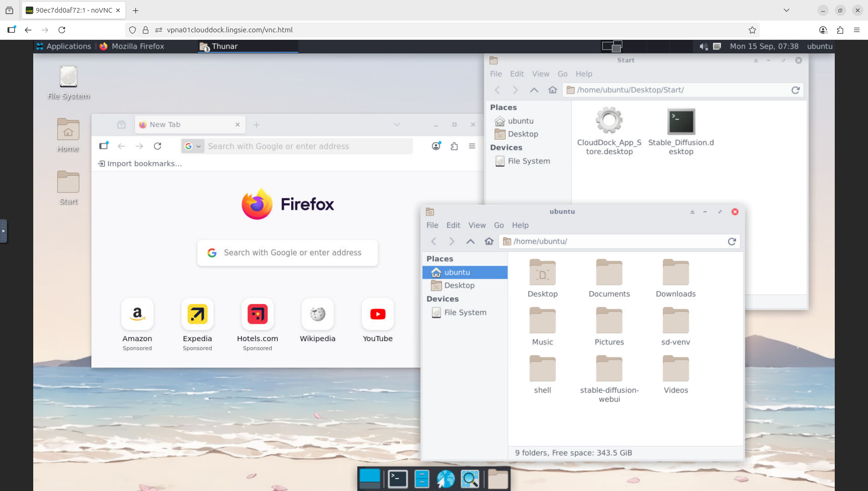Toggle the show-desktop button in the dock

369,479
